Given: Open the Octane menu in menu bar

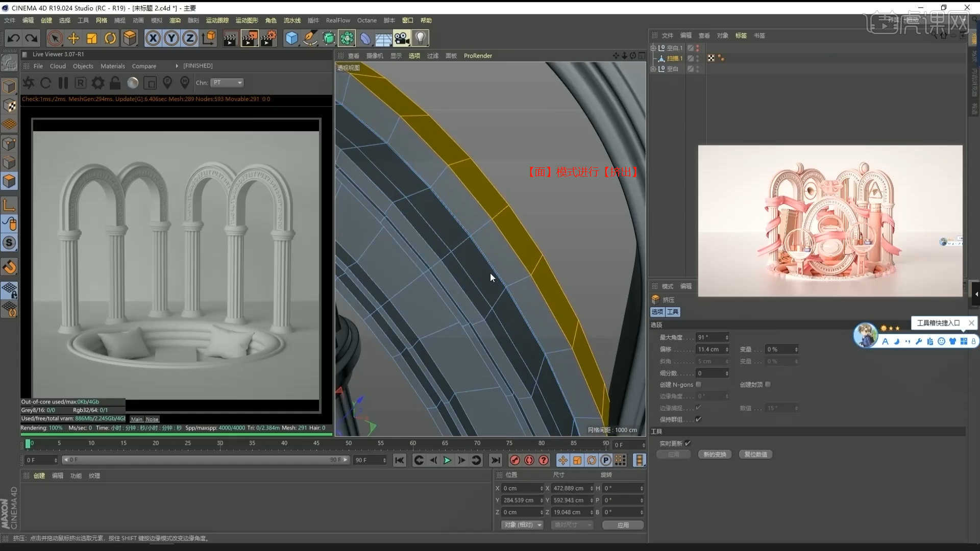Looking at the screenshot, I should pos(367,20).
